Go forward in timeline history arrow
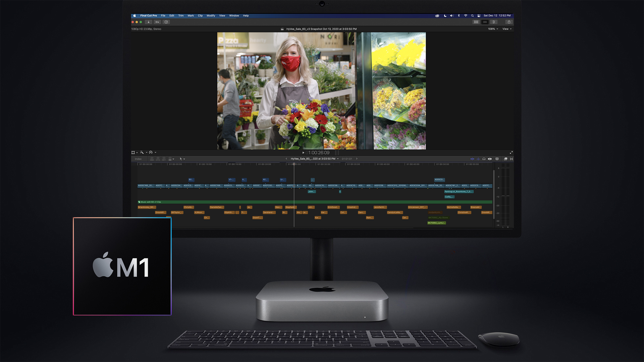This screenshot has width=644, height=362. click(x=357, y=159)
